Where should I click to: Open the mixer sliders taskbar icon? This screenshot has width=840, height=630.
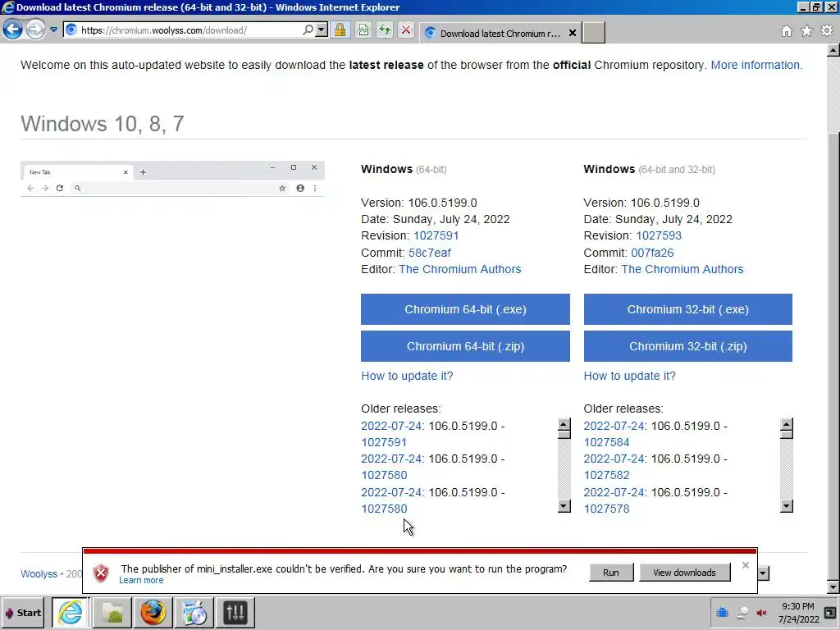point(235,612)
